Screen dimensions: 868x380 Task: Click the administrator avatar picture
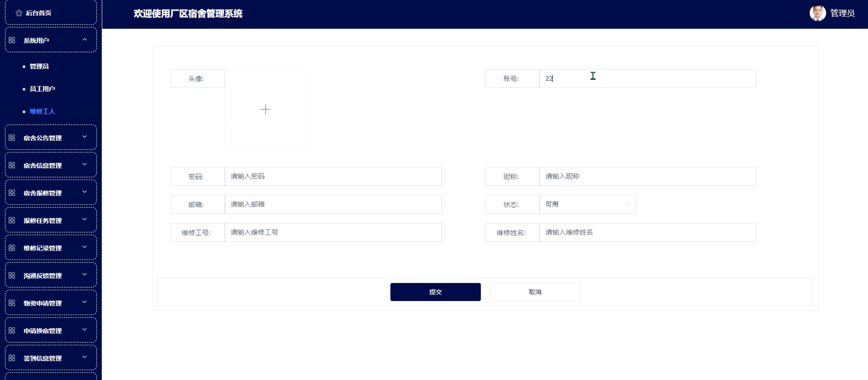click(x=817, y=13)
